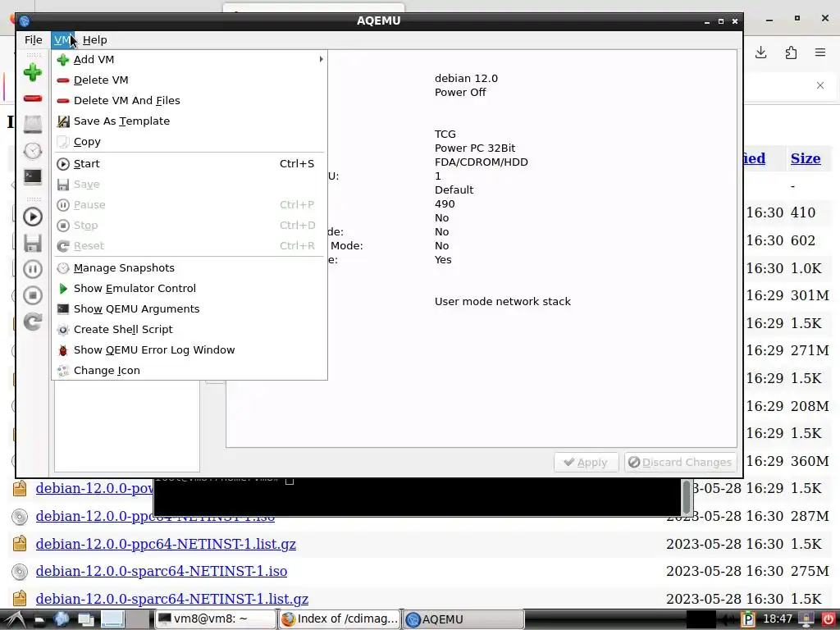840x630 pixels.
Task: Open debian-12.0.0-ppc64-NETINST-1.list.gz link in browser
Action: (x=166, y=544)
